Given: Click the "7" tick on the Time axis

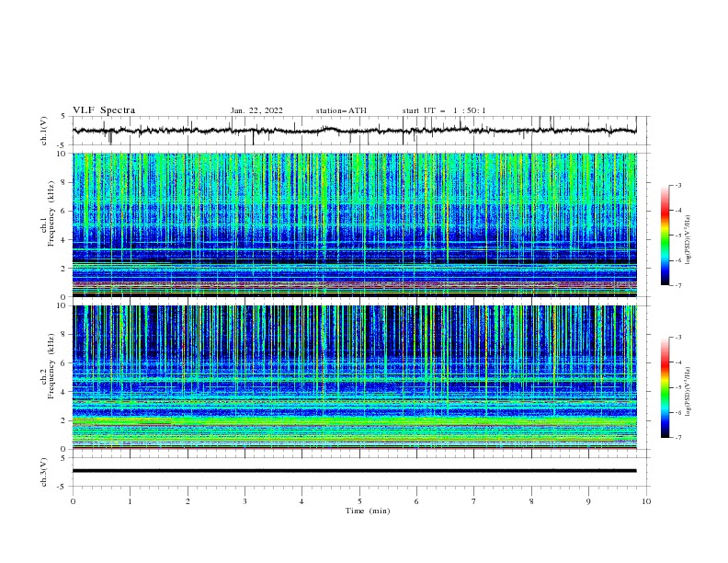Looking at the screenshot, I should (474, 501).
